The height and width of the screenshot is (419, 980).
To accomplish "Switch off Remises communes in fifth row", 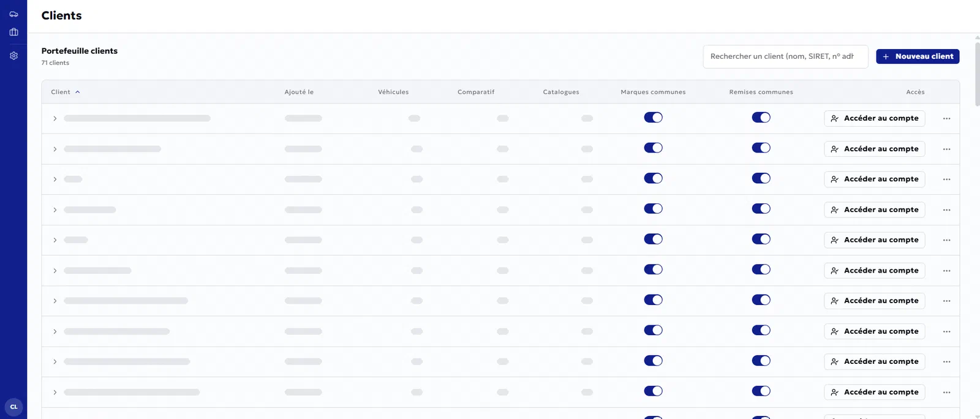I will 761,239.
